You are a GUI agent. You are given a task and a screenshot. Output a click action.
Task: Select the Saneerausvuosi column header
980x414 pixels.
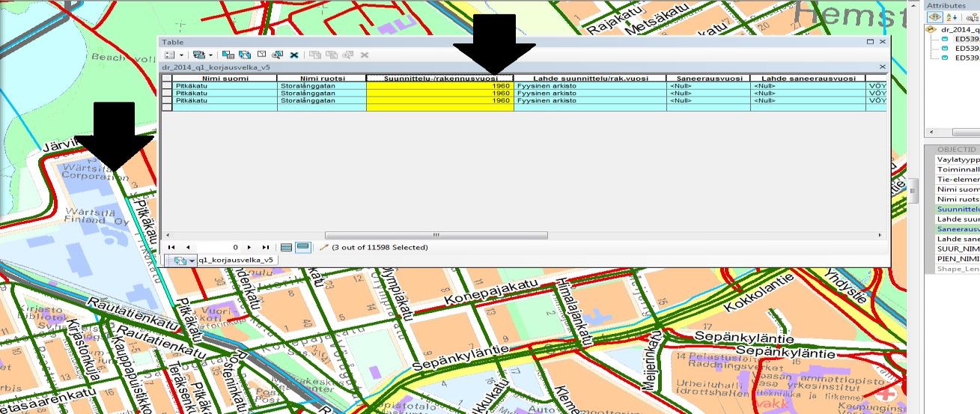point(708,78)
